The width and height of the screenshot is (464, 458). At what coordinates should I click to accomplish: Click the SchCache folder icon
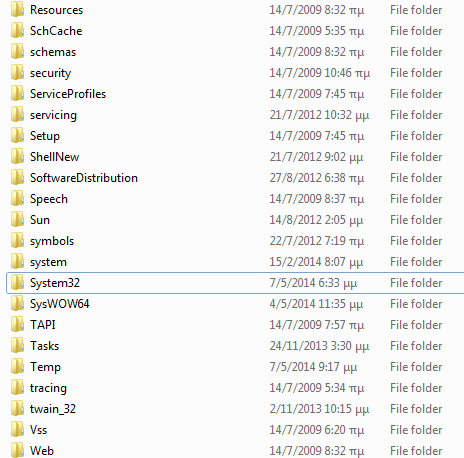coord(17,31)
